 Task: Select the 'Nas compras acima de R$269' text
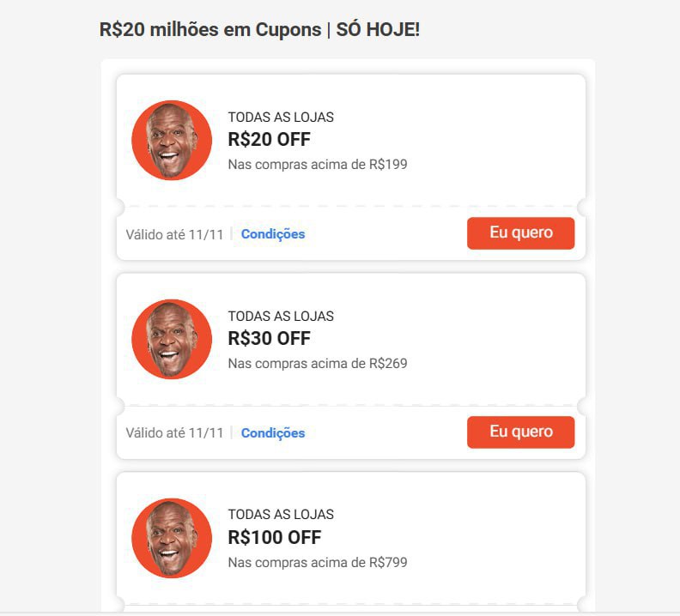pos(318,364)
